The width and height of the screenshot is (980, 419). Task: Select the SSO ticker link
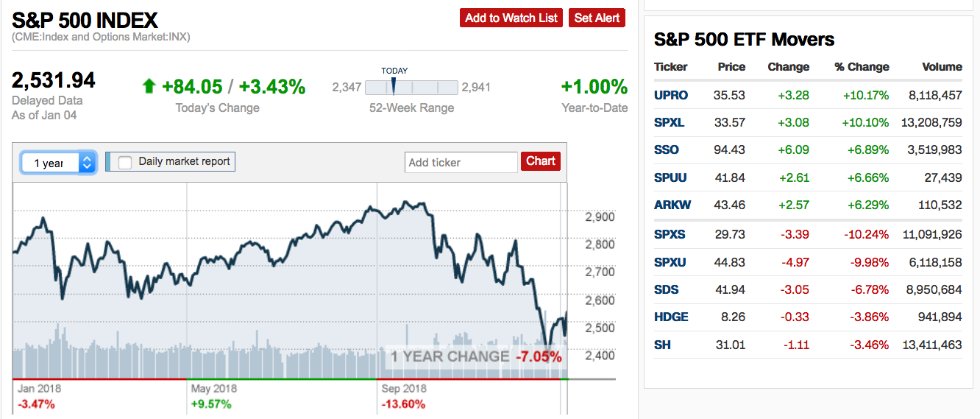[x=666, y=149]
